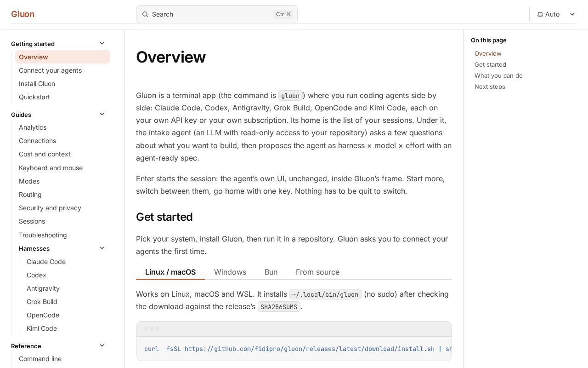Select the Bun tab
588x368 pixels.
click(271, 272)
